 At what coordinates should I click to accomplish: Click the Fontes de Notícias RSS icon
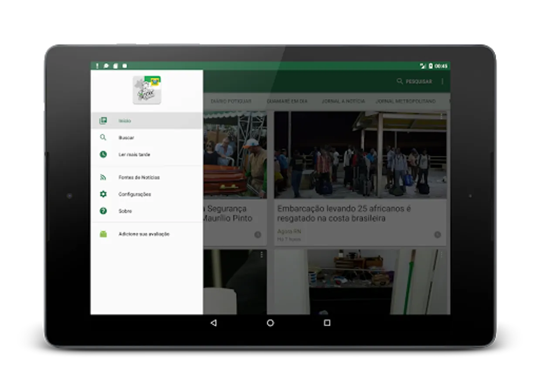[x=103, y=177]
